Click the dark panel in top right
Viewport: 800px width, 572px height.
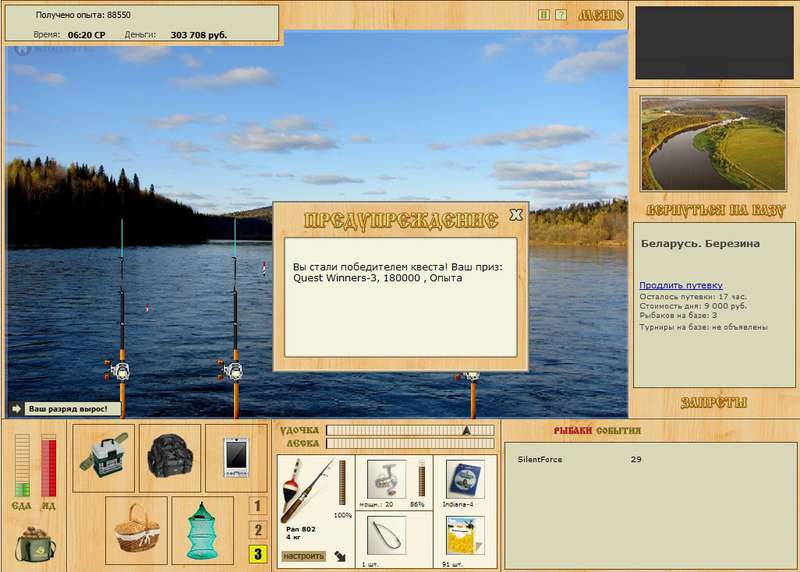tap(714, 42)
